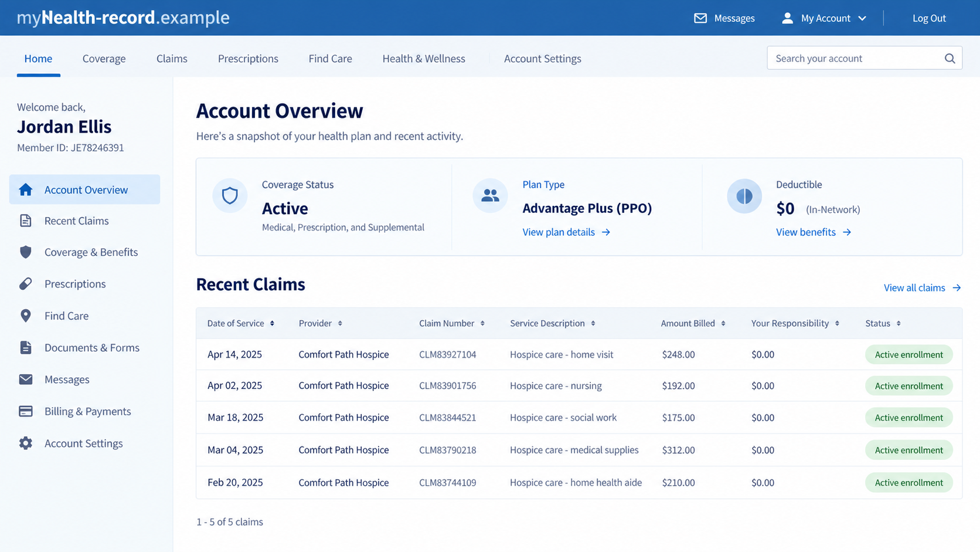
Task: Go to myHealth-record.example site logo
Action: click(123, 18)
